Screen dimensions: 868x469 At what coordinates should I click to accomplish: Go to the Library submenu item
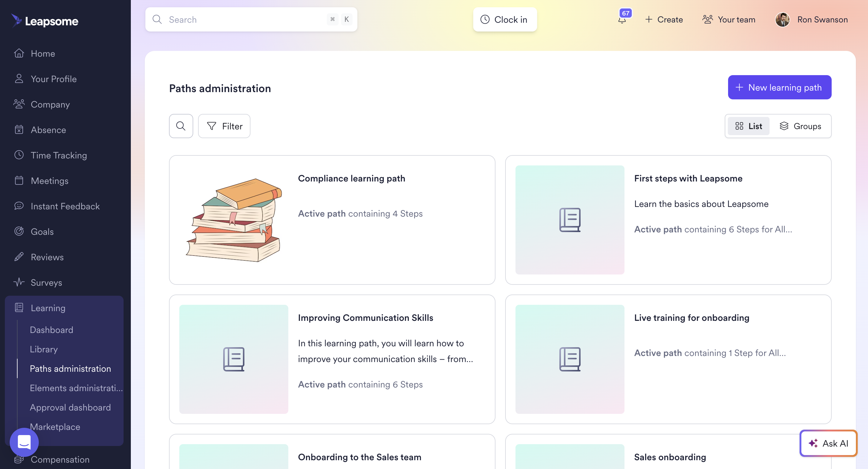[x=44, y=349]
